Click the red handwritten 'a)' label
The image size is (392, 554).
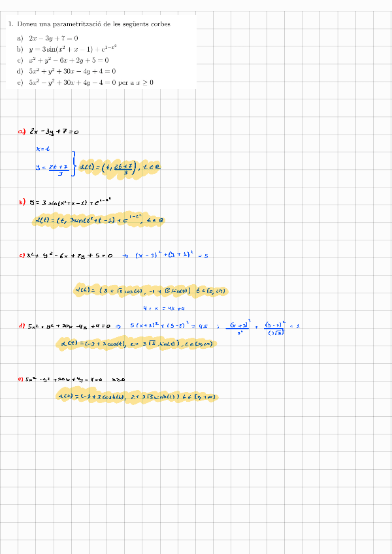coord(22,131)
